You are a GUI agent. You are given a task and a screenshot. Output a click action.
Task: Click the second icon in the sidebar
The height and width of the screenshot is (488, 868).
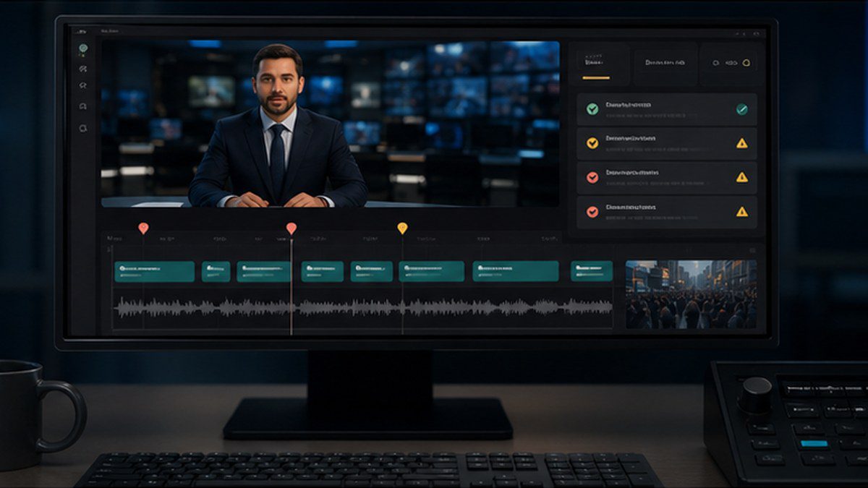pyautogui.click(x=83, y=69)
